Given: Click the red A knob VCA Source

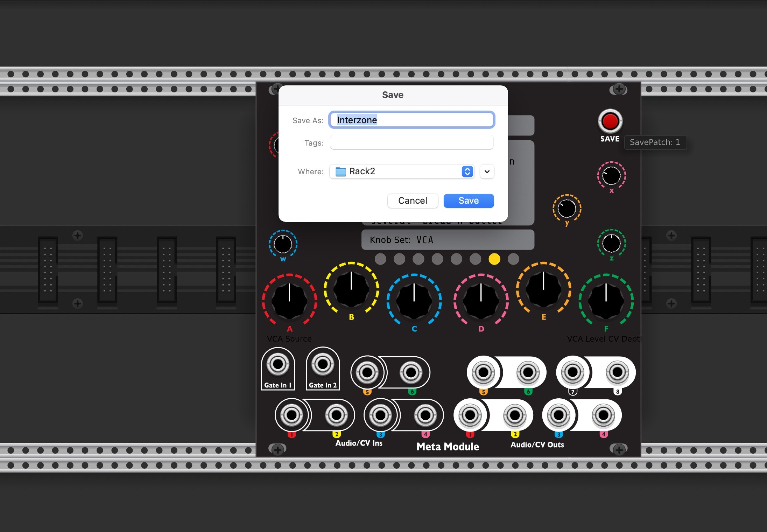Looking at the screenshot, I should click(289, 301).
